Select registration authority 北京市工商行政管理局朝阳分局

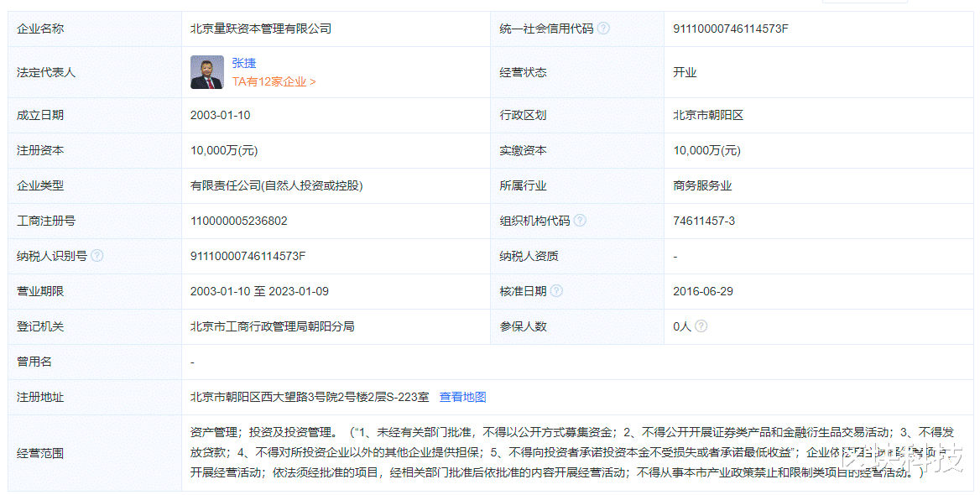click(272, 326)
